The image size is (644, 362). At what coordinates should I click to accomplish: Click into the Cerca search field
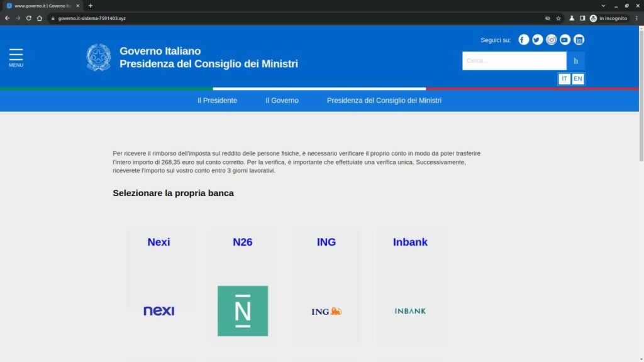pos(514,61)
